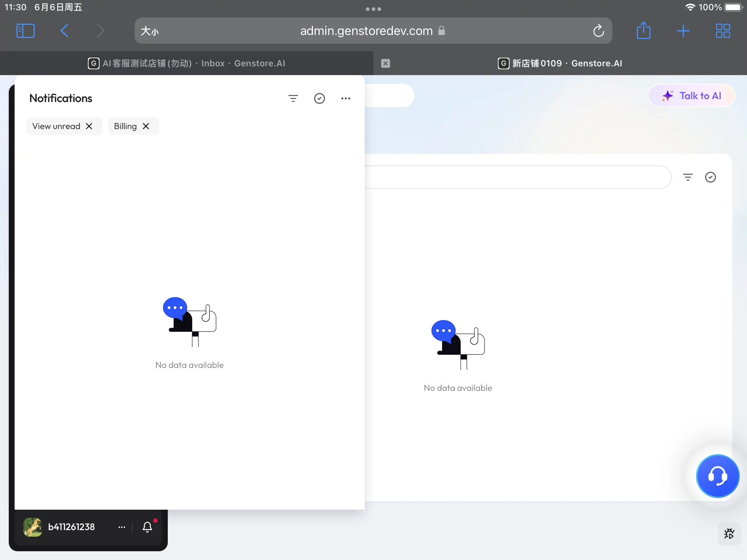The image size is (747, 560).
Task: Open the Safari share sheet
Action: coord(643,31)
